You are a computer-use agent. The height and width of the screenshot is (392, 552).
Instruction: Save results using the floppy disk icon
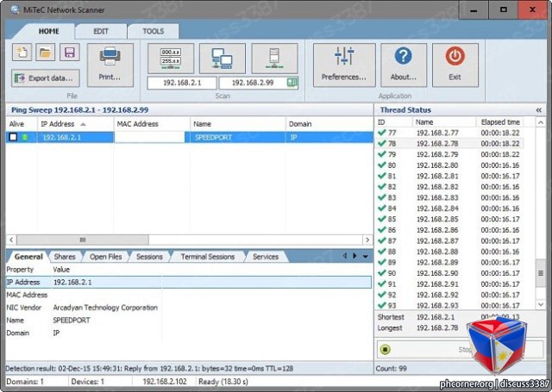tap(69, 53)
